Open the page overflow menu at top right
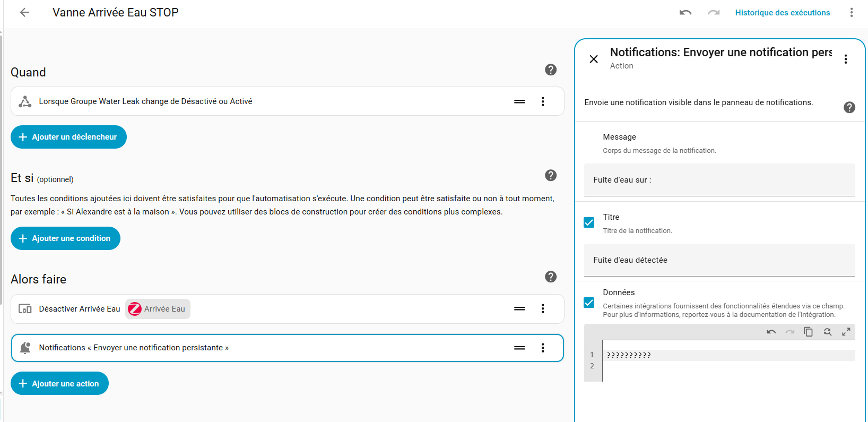 click(851, 13)
